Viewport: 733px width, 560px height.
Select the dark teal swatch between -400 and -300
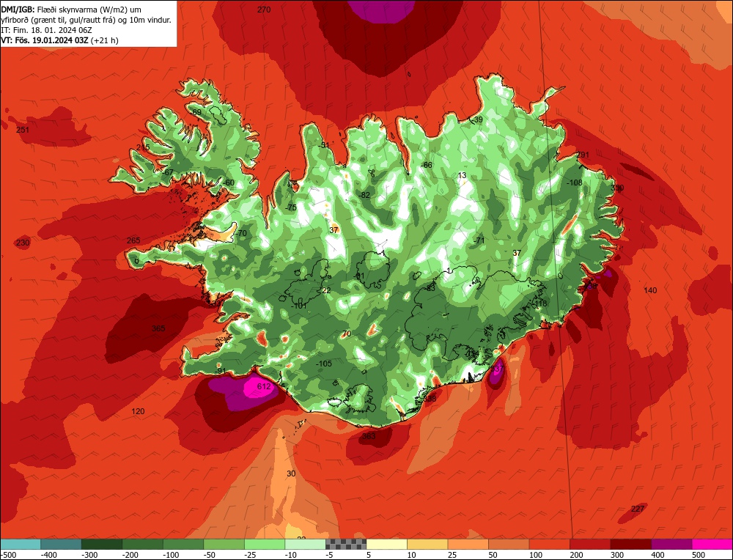point(61,544)
